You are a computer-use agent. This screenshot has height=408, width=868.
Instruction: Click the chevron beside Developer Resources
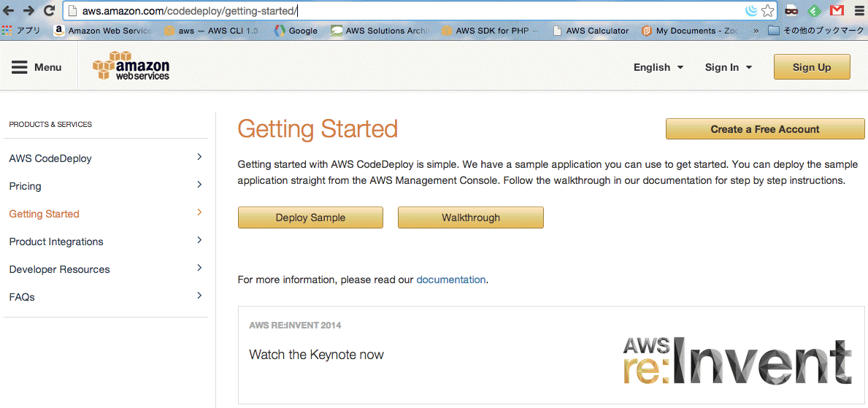199,268
